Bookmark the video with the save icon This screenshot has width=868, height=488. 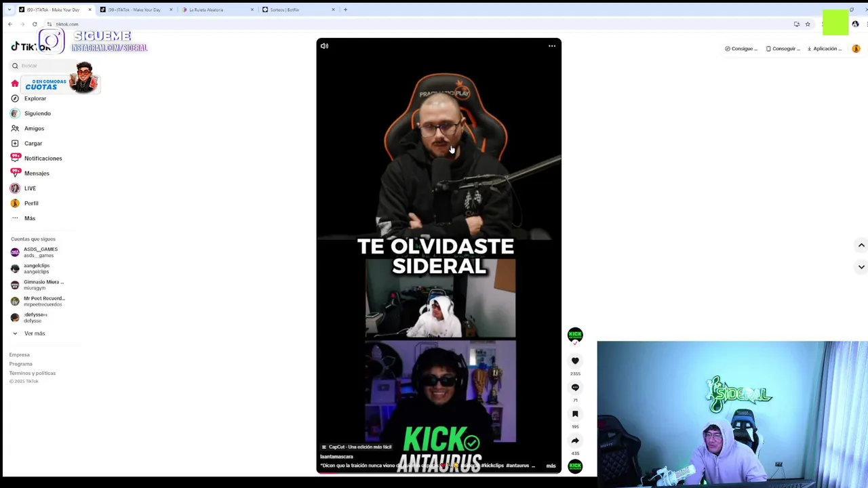(x=575, y=414)
